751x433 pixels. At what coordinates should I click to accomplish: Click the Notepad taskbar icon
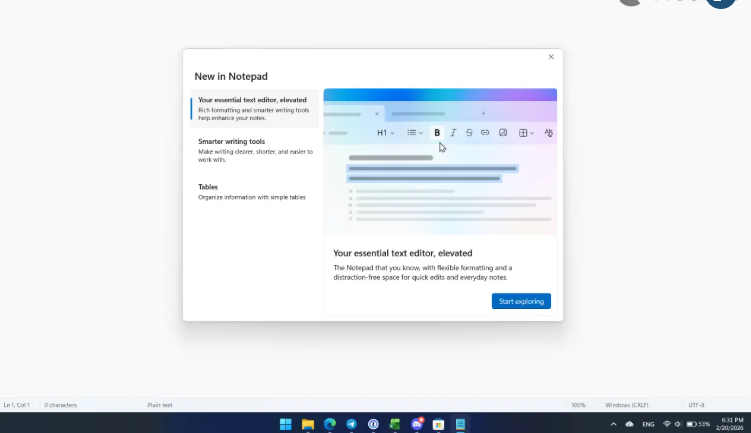coord(460,424)
